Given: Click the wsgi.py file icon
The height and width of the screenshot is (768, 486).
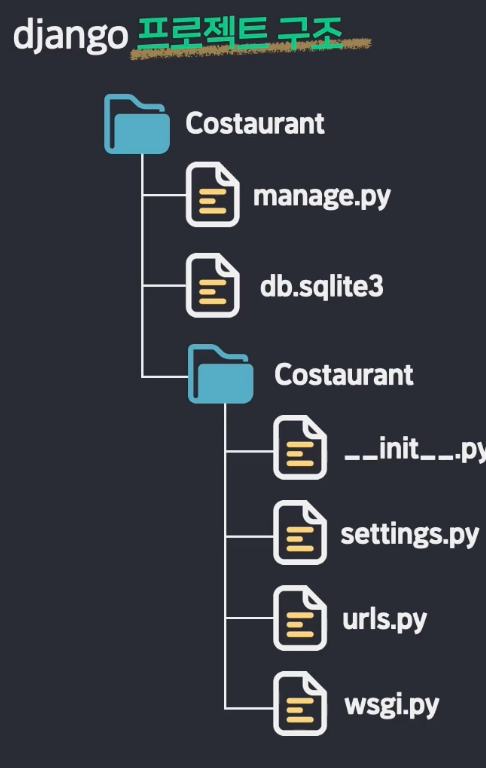Looking at the screenshot, I should coord(300,703).
